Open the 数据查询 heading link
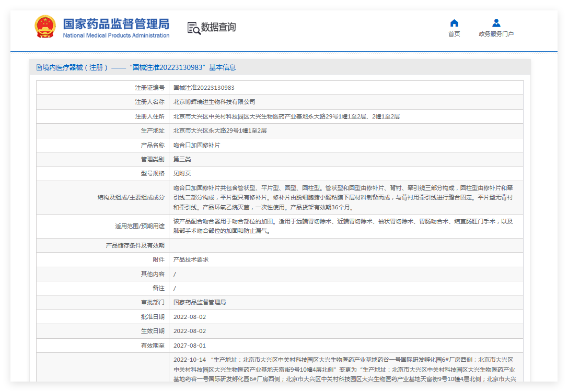 click(218, 27)
